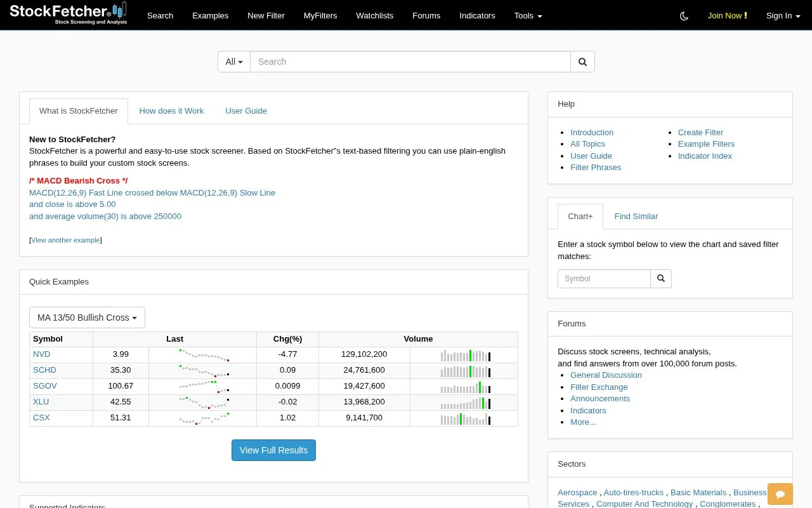Click the Join Now link
The width and height of the screenshot is (812, 508).
click(727, 16)
